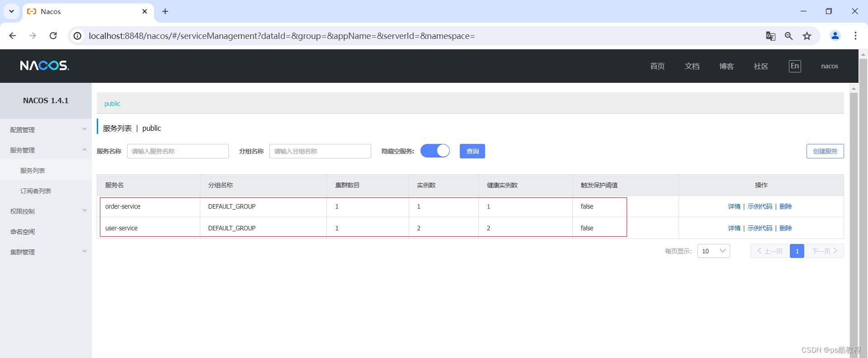Open 首页 in top navigation
The image size is (868, 358).
click(x=657, y=66)
